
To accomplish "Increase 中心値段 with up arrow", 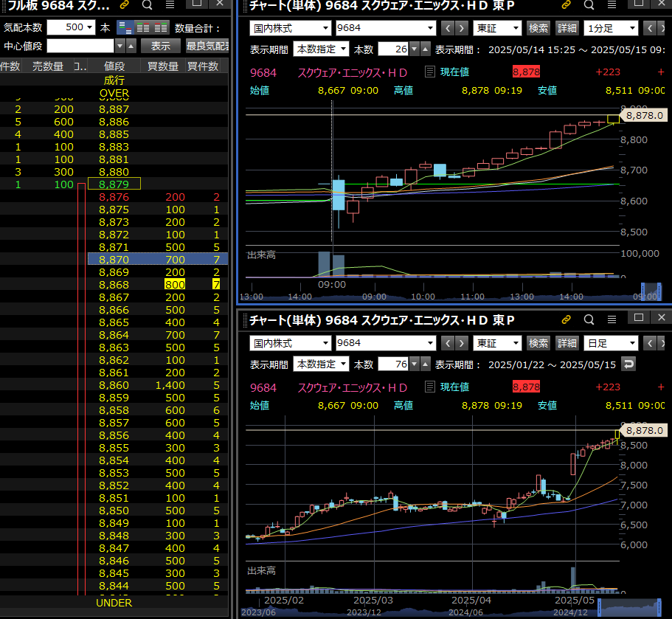I will tap(131, 46).
